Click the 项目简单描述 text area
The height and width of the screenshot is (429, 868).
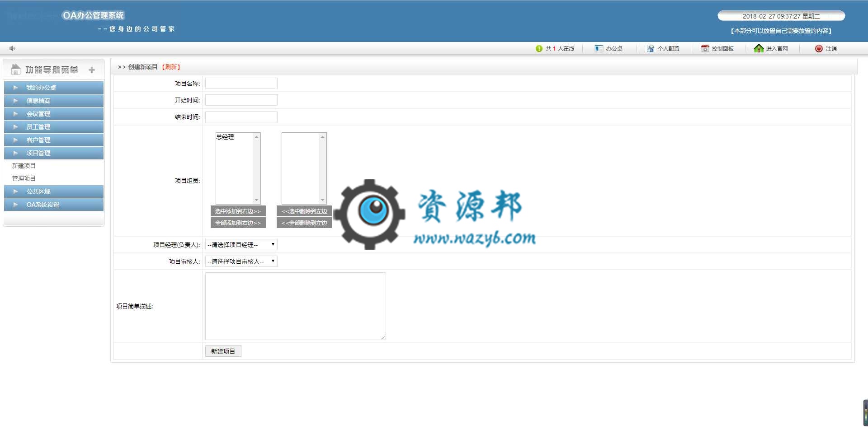[x=296, y=306]
